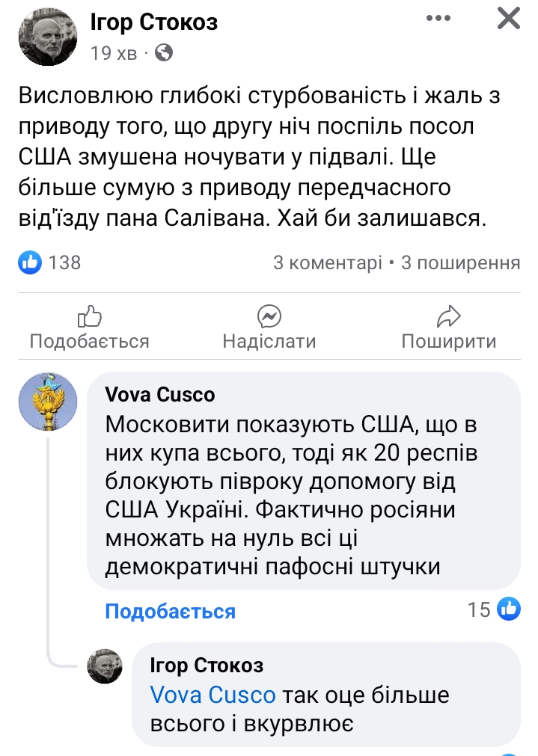Click the Vova Cusco commenter name

(159, 394)
